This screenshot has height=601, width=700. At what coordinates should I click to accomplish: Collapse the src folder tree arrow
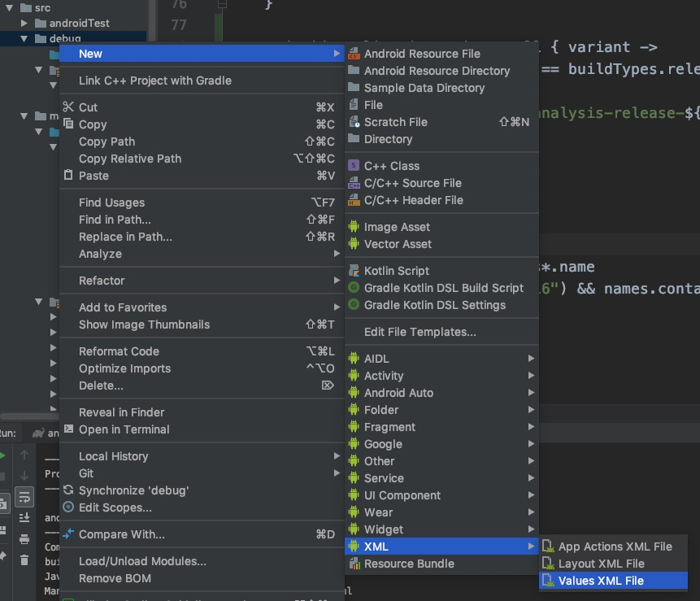point(9,8)
